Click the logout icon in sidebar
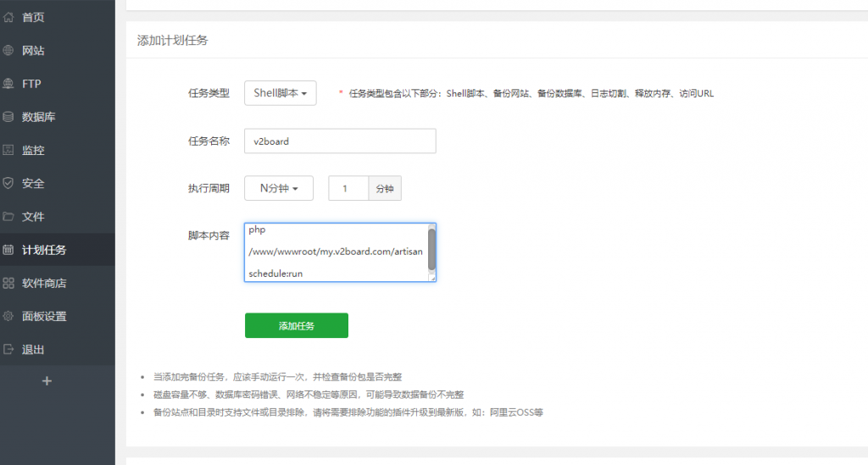This screenshot has width=868, height=465. 8,349
